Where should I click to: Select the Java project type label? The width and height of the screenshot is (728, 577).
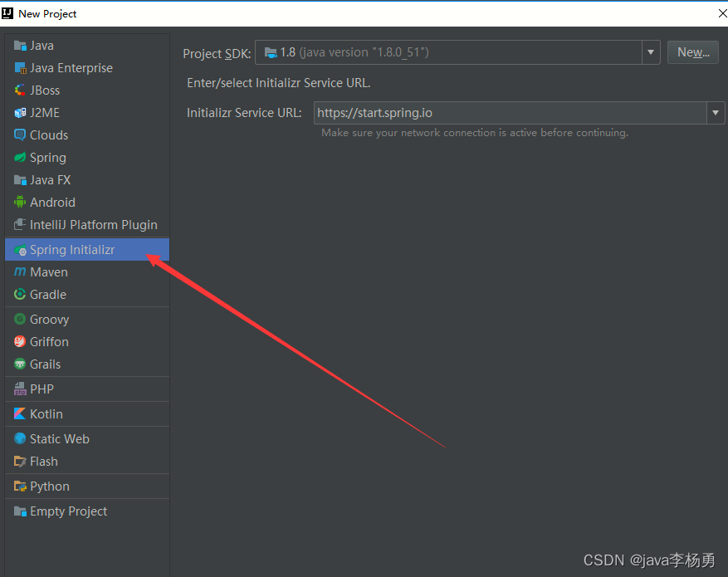42,46
